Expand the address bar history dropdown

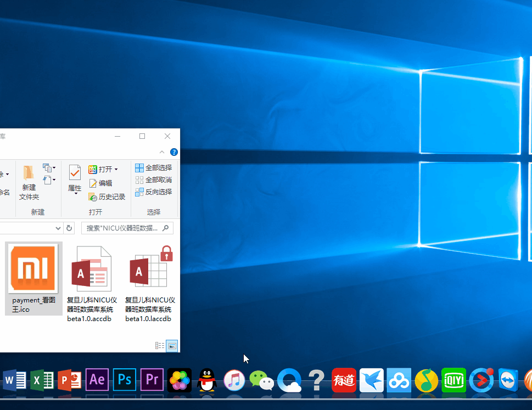click(x=58, y=228)
